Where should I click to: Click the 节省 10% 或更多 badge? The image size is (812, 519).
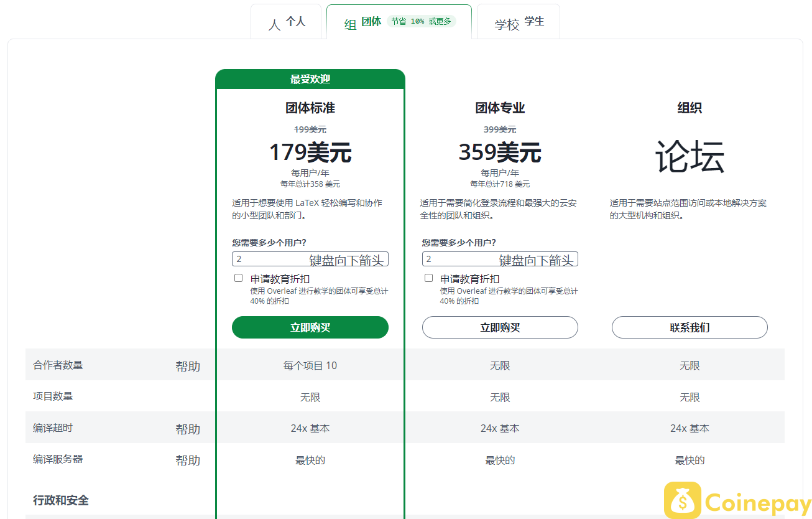click(422, 21)
